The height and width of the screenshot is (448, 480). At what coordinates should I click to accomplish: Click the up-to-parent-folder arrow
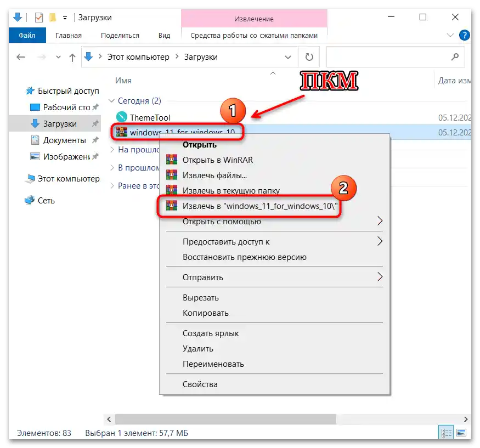(72, 57)
